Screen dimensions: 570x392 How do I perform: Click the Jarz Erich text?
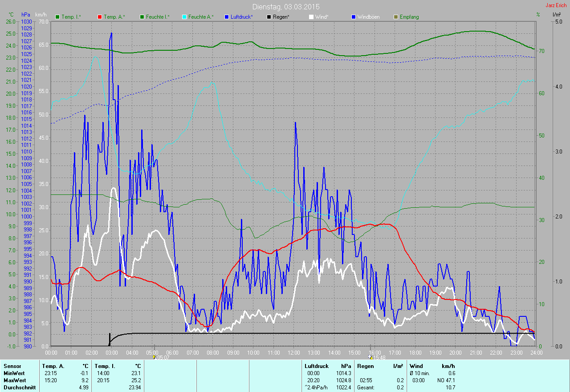(556, 5)
